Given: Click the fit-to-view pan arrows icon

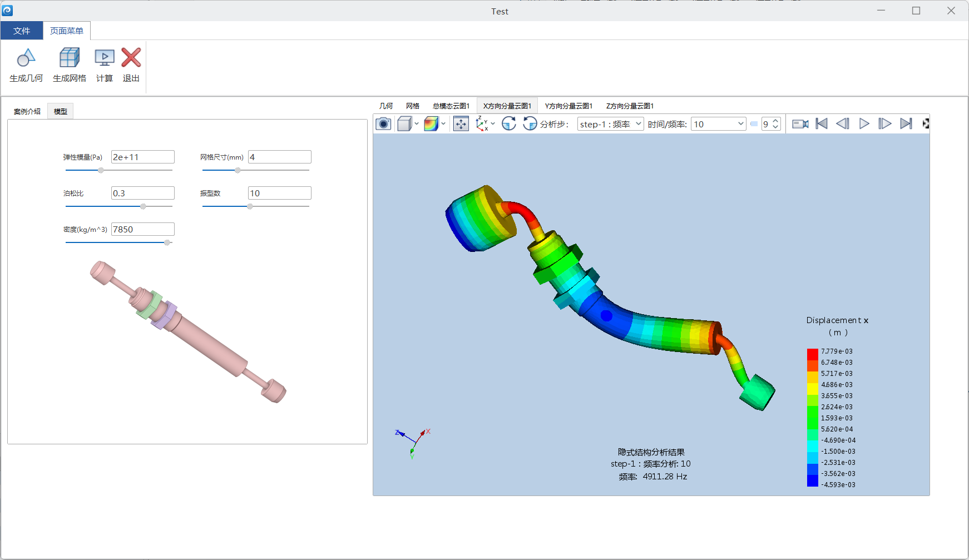Looking at the screenshot, I should point(461,123).
